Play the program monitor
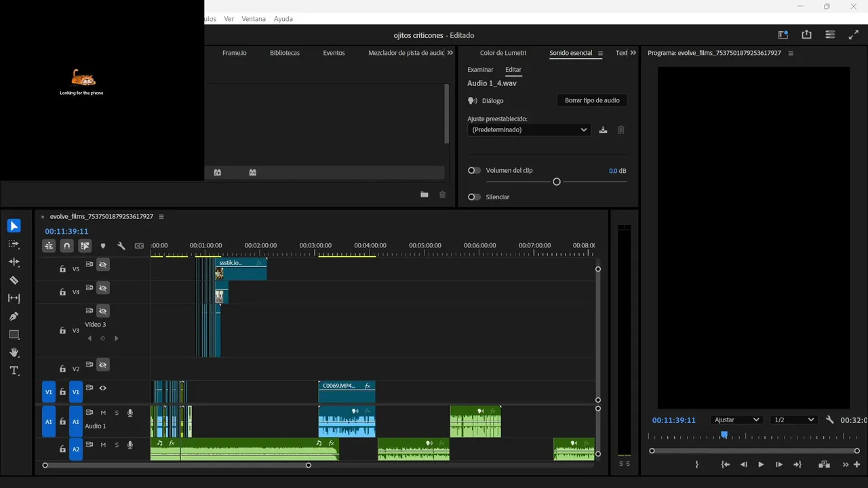 click(x=761, y=464)
